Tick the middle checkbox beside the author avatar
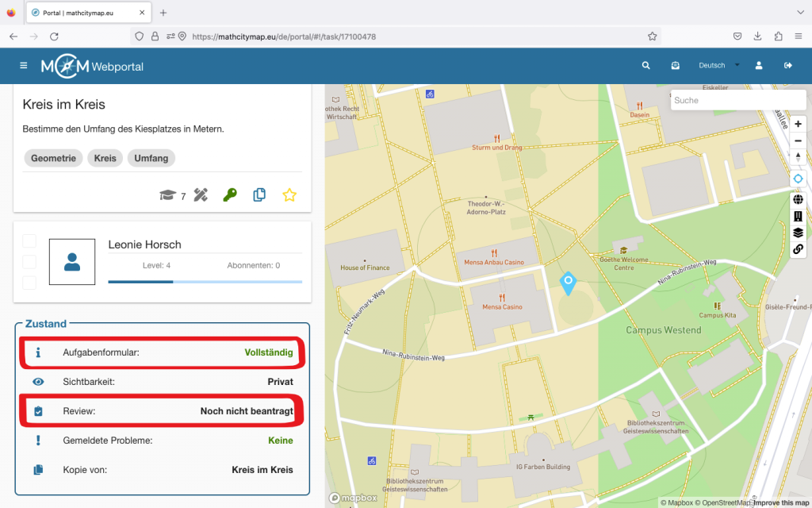The height and width of the screenshot is (508, 812). coord(29,262)
